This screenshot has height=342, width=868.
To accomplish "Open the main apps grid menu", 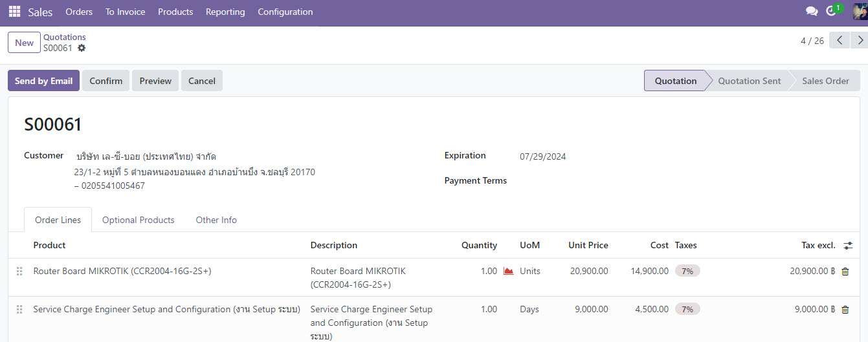I will pos(14,12).
